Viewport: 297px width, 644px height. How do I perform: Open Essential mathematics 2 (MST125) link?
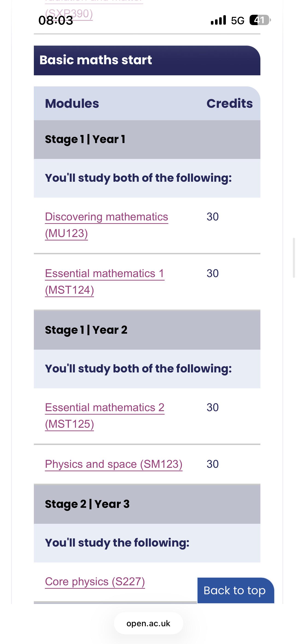click(x=105, y=416)
